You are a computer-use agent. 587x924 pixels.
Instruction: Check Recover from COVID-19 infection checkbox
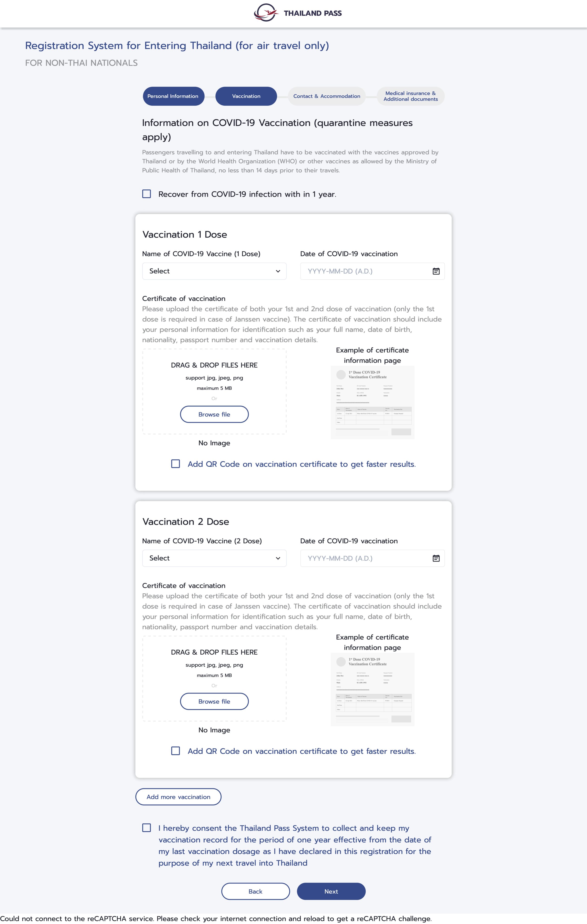[x=147, y=194]
